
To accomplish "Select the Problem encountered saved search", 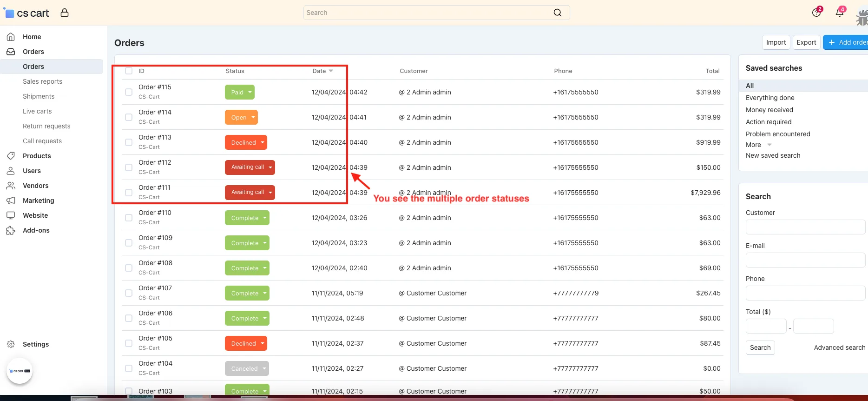I will [x=778, y=134].
